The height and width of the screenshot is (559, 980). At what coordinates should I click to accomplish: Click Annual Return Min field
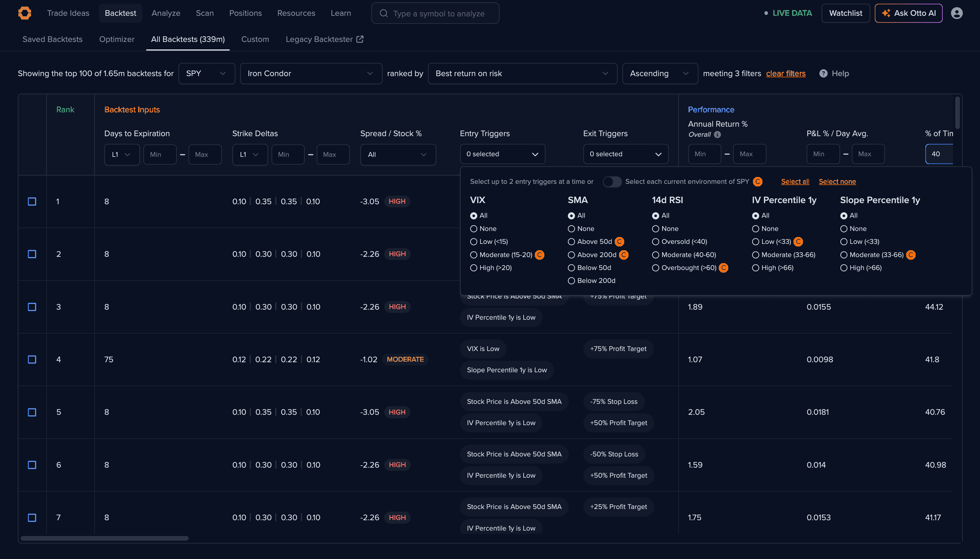point(704,154)
